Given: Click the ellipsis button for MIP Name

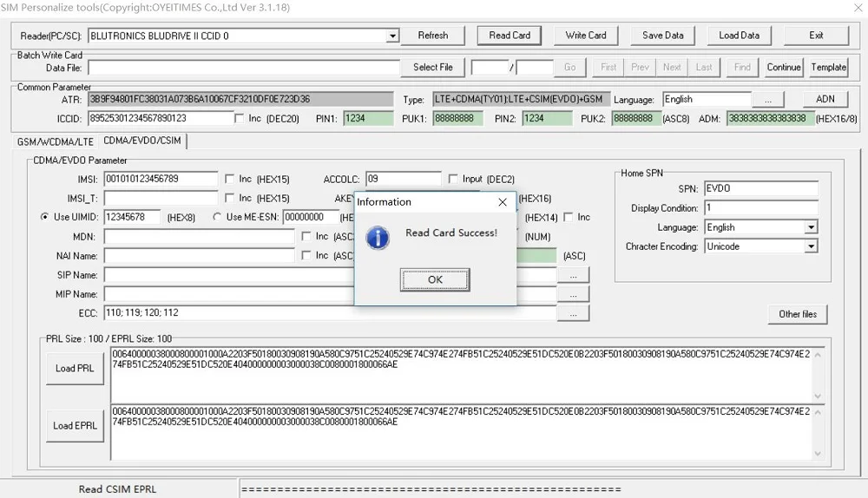Looking at the screenshot, I should tap(573, 294).
